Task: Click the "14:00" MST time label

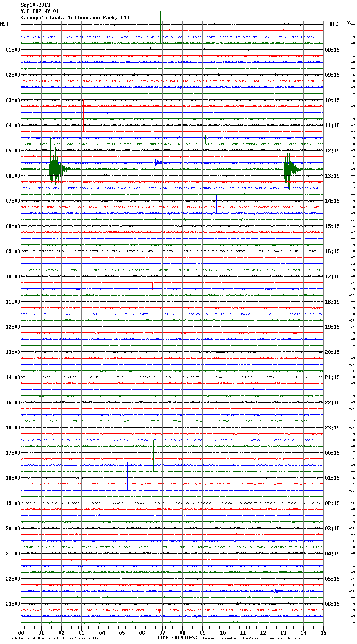Action: (13, 377)
